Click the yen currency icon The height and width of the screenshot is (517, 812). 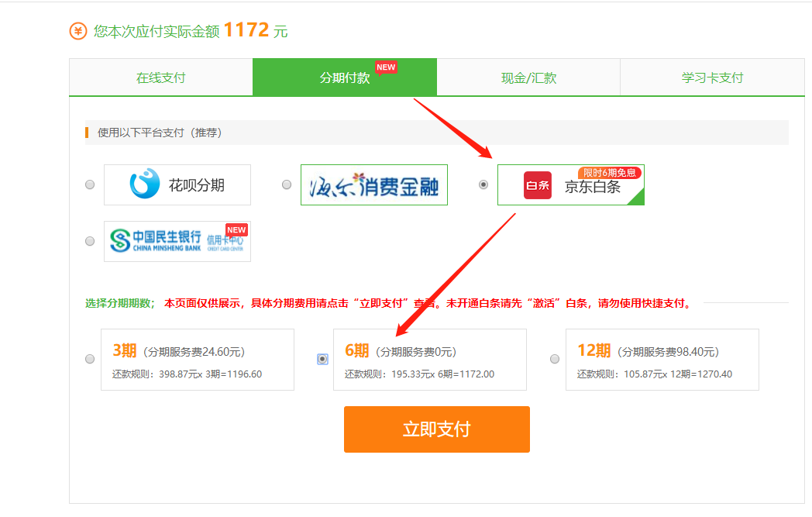[78, 31]
